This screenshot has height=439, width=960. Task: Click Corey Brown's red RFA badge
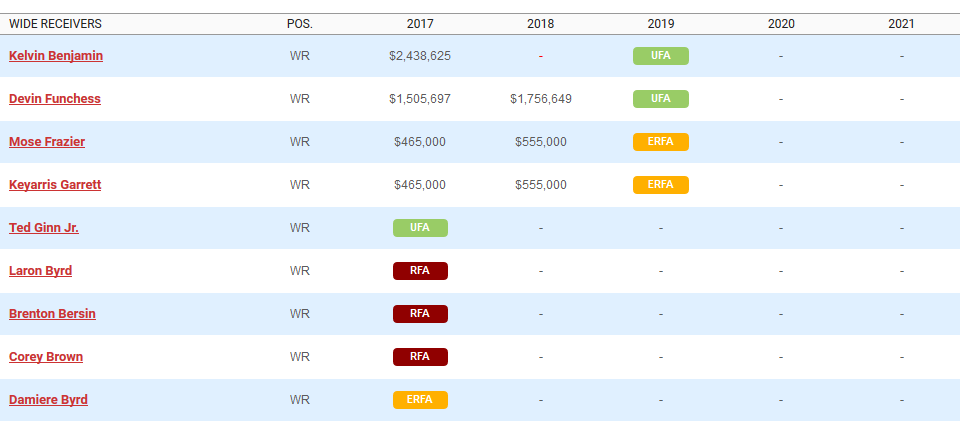(420, 357)
